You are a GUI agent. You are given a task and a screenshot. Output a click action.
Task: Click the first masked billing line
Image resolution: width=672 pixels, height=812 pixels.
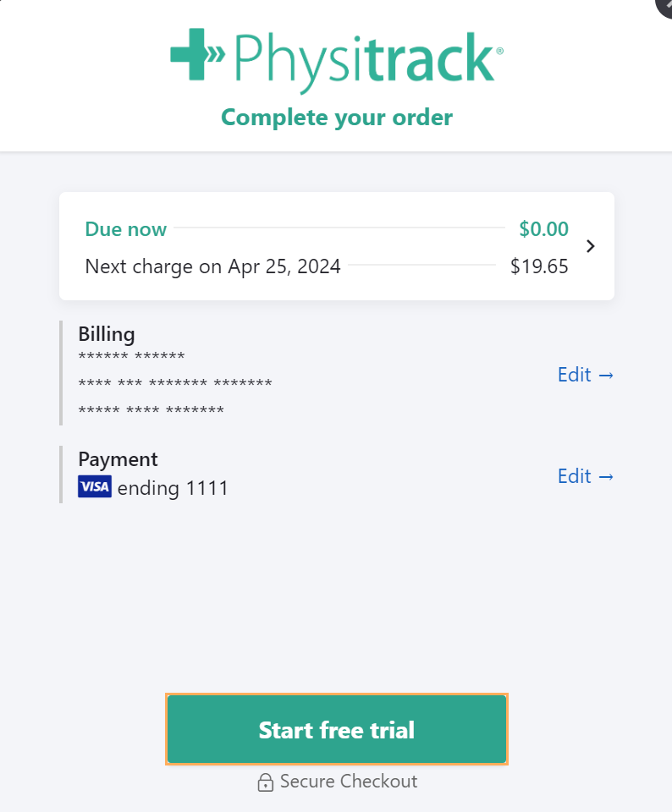tap(131, 357)
